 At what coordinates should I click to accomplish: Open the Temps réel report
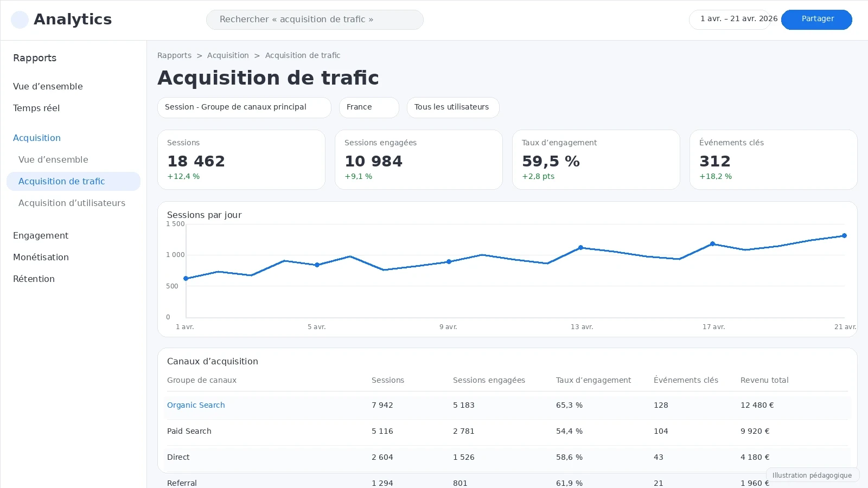pos(36,108)
